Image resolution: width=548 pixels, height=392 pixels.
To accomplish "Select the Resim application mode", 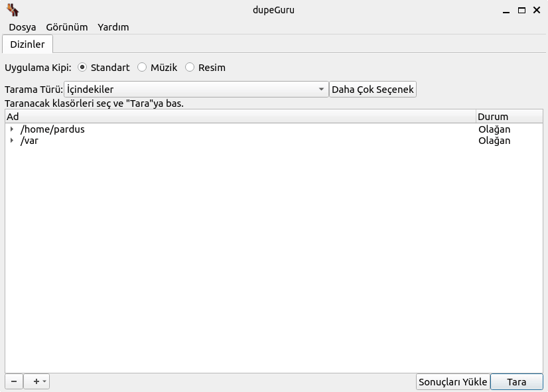I will click(x=190, y=68).
